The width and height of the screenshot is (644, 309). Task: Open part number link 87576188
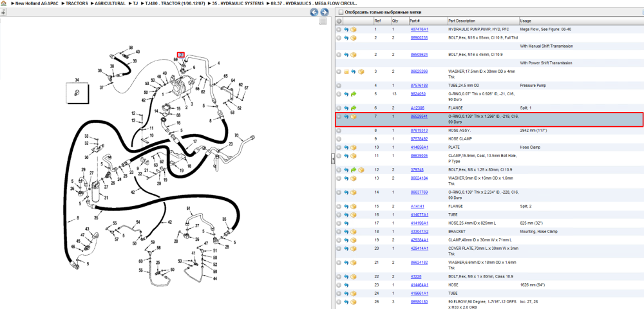click(x=419, y=86)
